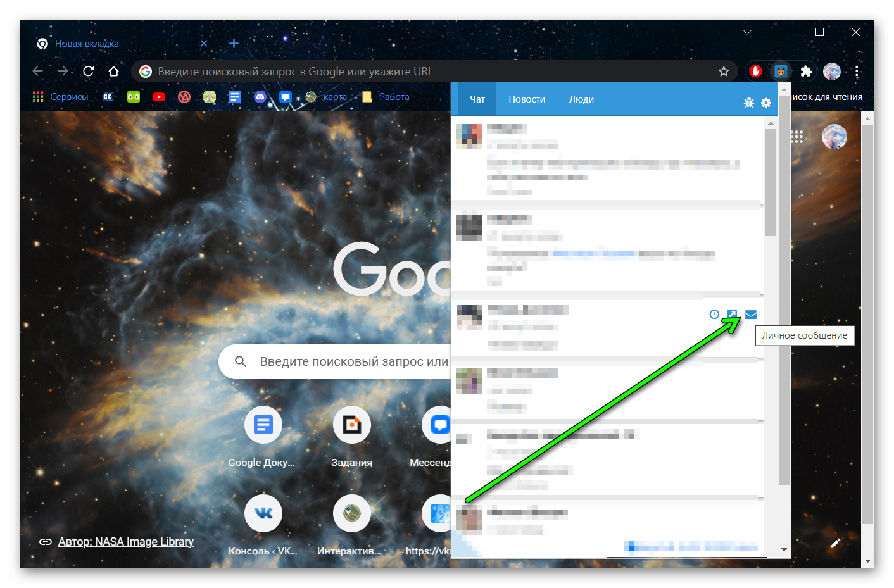The height and width of the screenshot is (588, 894).
Task: Open the YouTube bookmark
Action: (159, 97)
